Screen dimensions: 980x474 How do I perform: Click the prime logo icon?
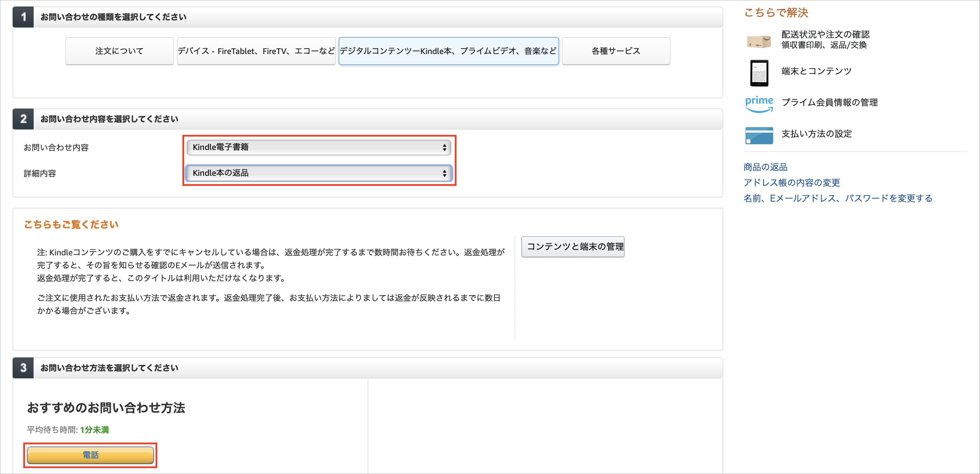[759, 103]
